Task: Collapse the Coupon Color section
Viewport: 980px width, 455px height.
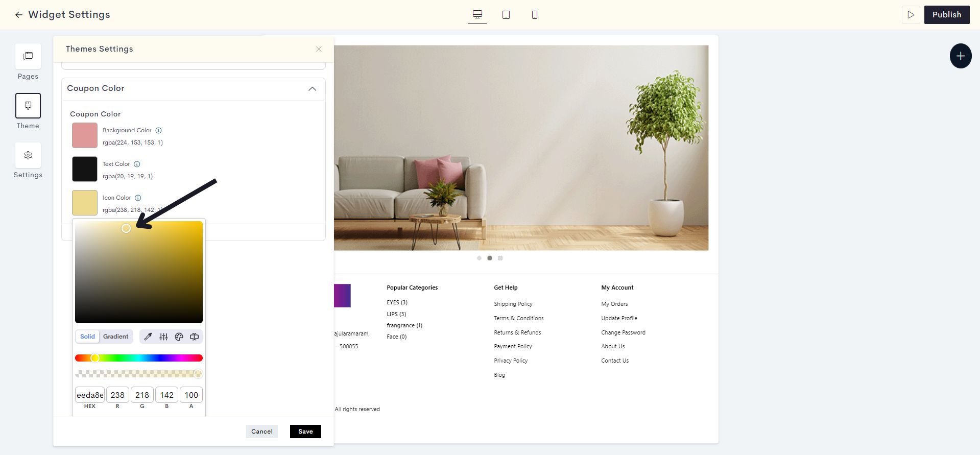Action: [x=313, y=89]
